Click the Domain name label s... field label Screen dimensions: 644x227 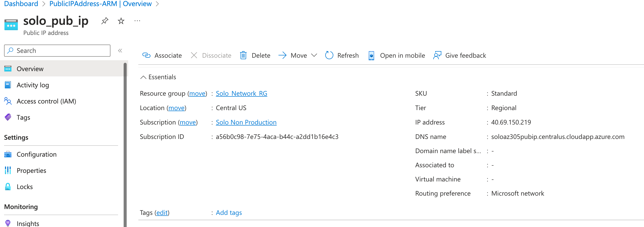[448, 151]
